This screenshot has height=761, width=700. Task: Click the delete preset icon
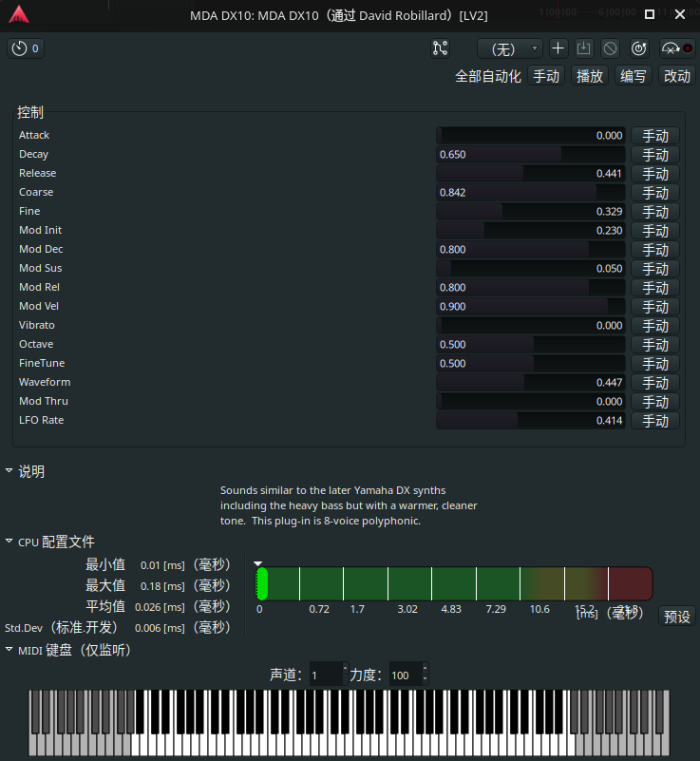tap(610, 48)
